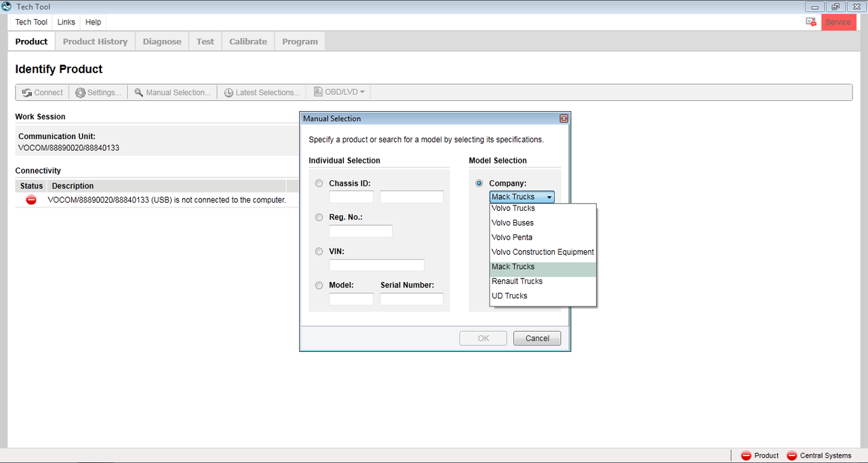
Task: Select the Company radio button
Action: point(479,184)
